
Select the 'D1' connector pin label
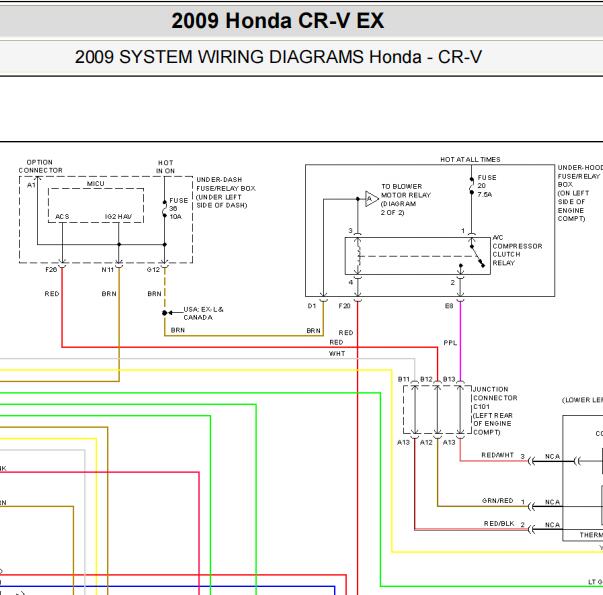[311, 306]
